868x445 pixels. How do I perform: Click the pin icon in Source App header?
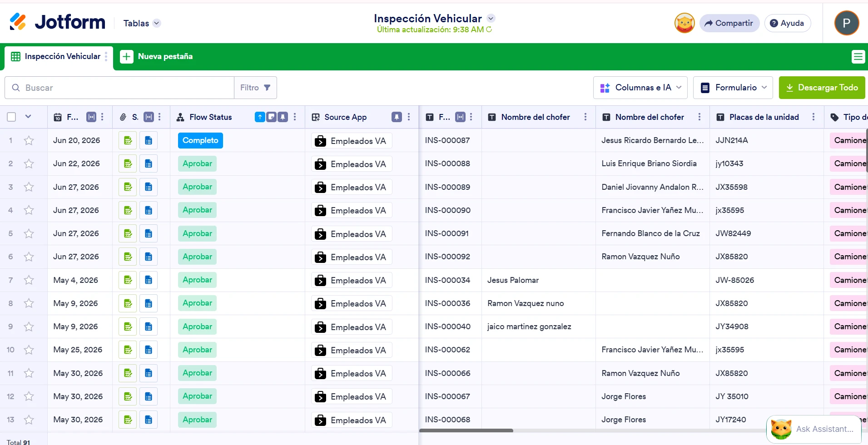pyautogui.click(x=397, y=117)
